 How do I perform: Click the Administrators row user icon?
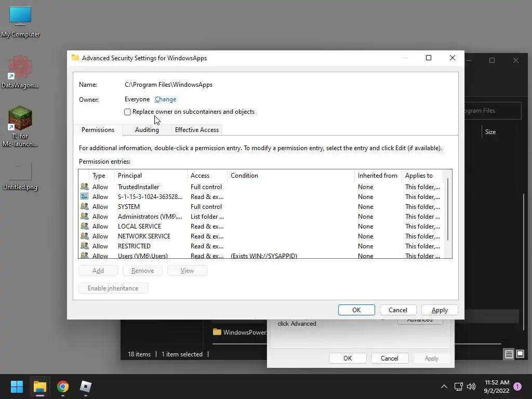click(85, 216)
